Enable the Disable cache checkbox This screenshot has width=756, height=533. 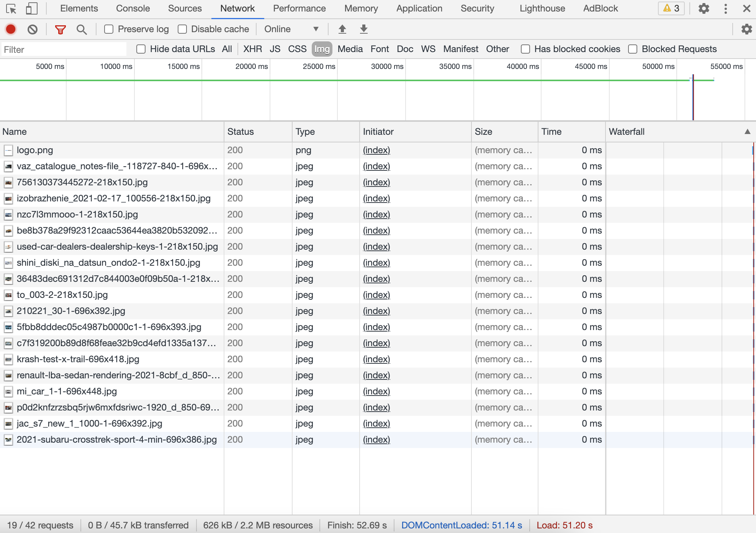point(182,29)
